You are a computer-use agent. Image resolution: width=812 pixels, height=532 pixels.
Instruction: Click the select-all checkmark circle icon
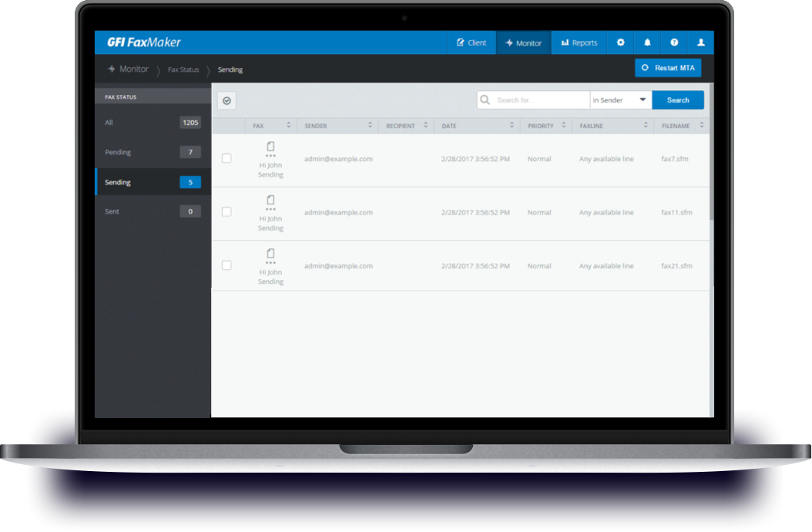226,100
